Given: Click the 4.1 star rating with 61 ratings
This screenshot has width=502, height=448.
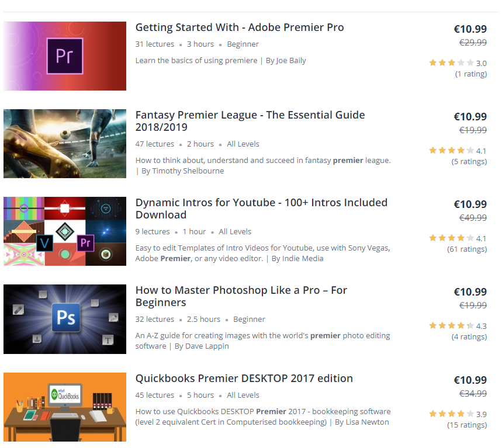Looking at the screenshot, I should click(458, 238).
